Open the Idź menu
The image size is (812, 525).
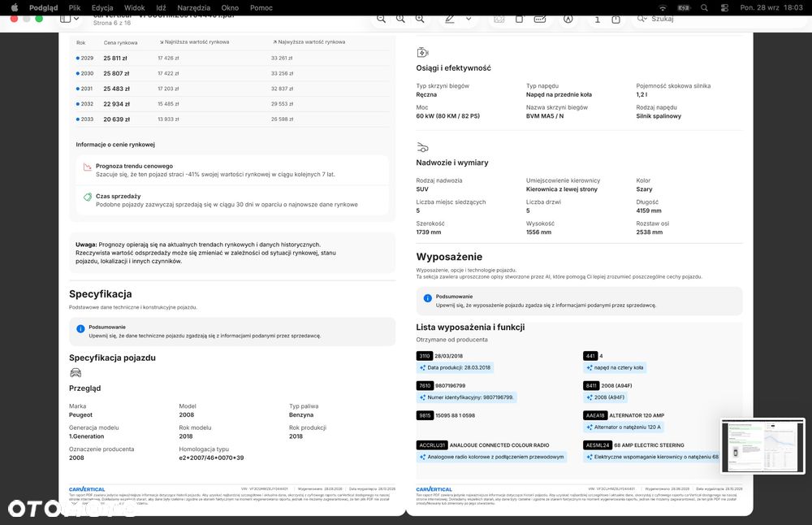pos(161,8)
